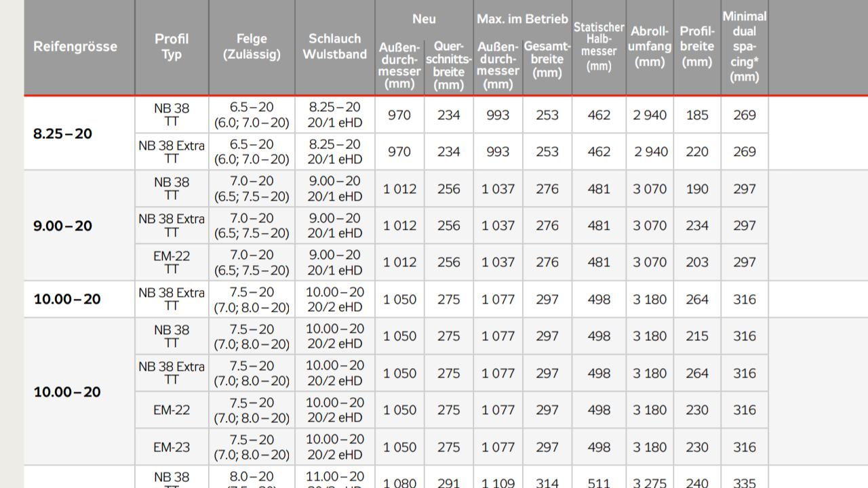868x488 pixels.
Task: Select the Profilbreite (mm) column header
Action: coord(697,47)
